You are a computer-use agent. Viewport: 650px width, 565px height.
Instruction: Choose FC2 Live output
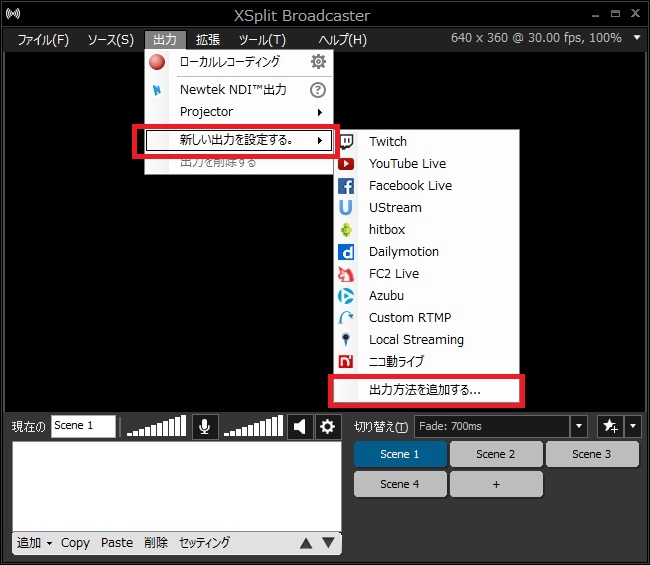click(x=427, y=274)
